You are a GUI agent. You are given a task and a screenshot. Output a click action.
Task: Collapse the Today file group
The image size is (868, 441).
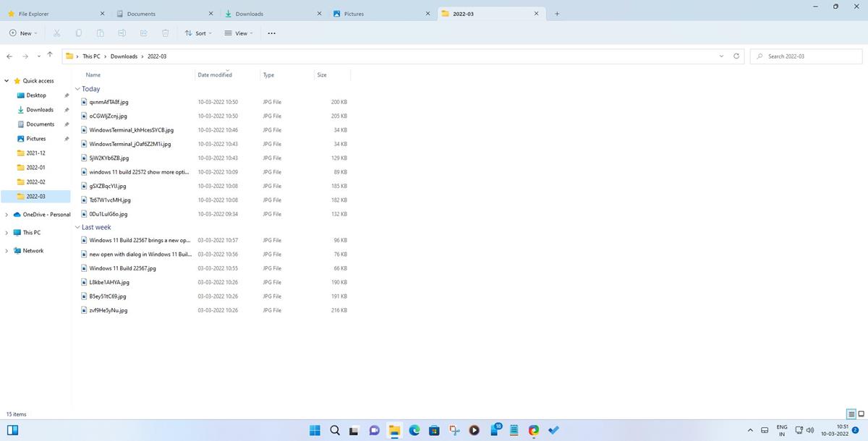tap(77, 89)
